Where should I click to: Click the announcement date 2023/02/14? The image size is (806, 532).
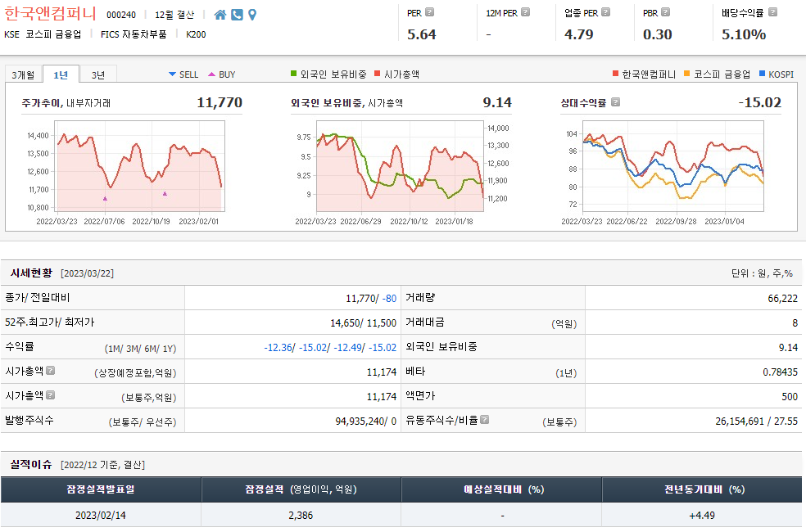coord(101,515)
